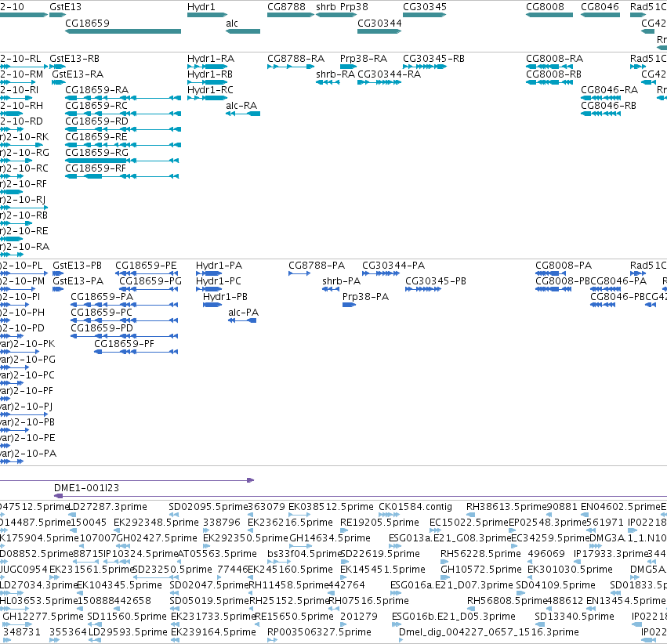Select the CG30345-RB transcript
This screenshot has width=667, height=644.
tap(425, 67)
